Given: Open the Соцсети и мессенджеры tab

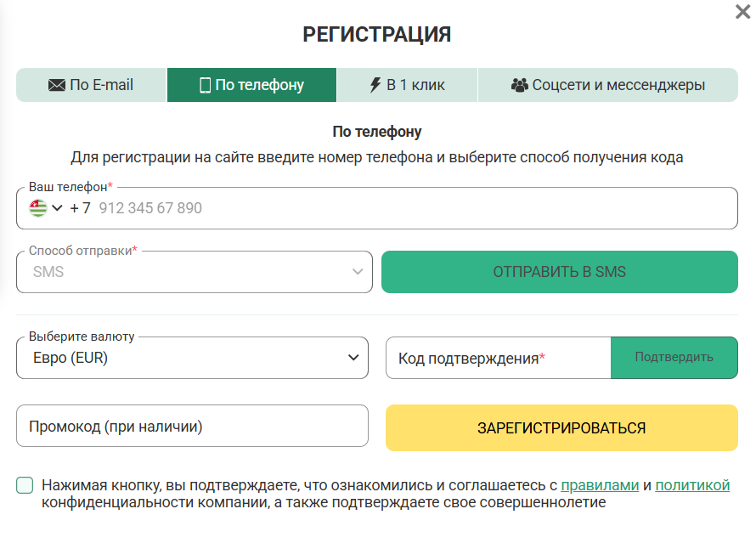Looking at the screenshot, I should click(x=608, y=85).
